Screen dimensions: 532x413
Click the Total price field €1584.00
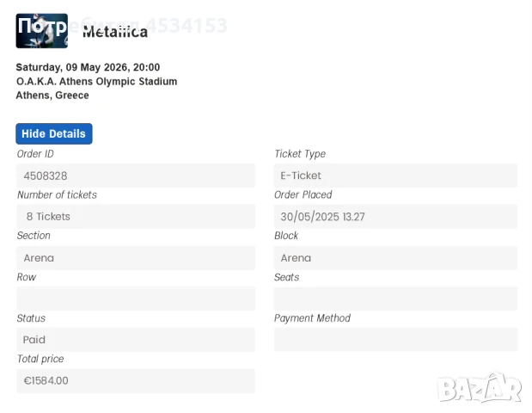[136, 380]
